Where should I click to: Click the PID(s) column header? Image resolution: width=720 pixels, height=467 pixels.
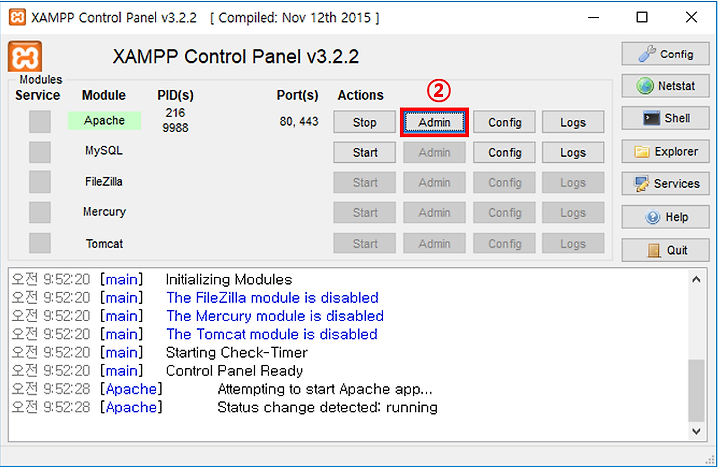[175, 95]
